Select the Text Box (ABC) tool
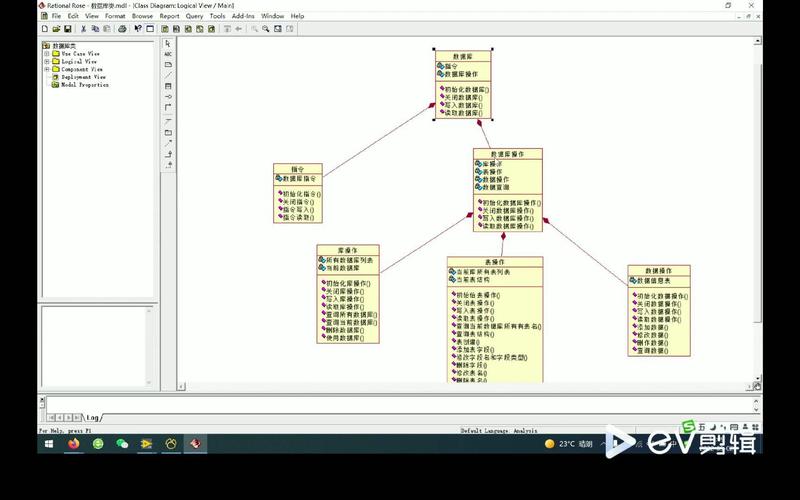 [168, 54]
